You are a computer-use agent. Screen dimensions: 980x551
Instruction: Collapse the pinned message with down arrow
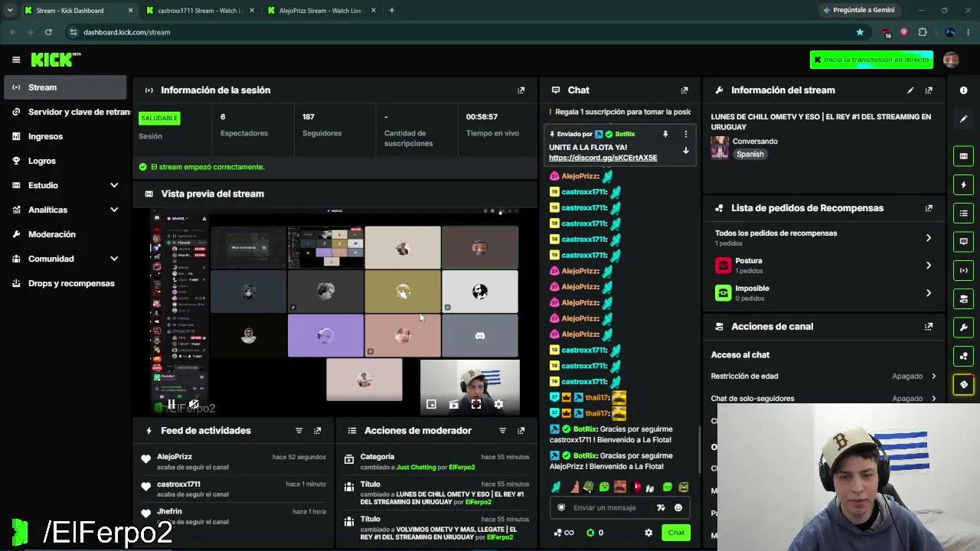click(x=686, y=151)
